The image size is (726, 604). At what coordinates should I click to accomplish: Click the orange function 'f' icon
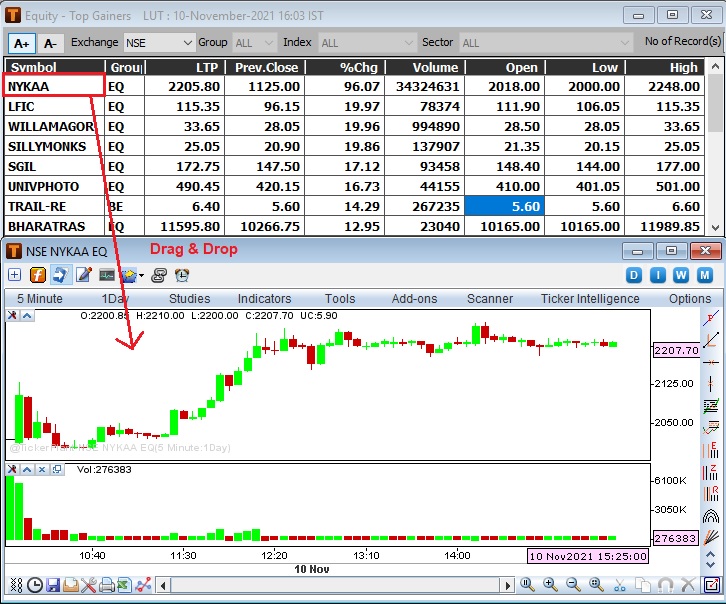tap(38, 275)
